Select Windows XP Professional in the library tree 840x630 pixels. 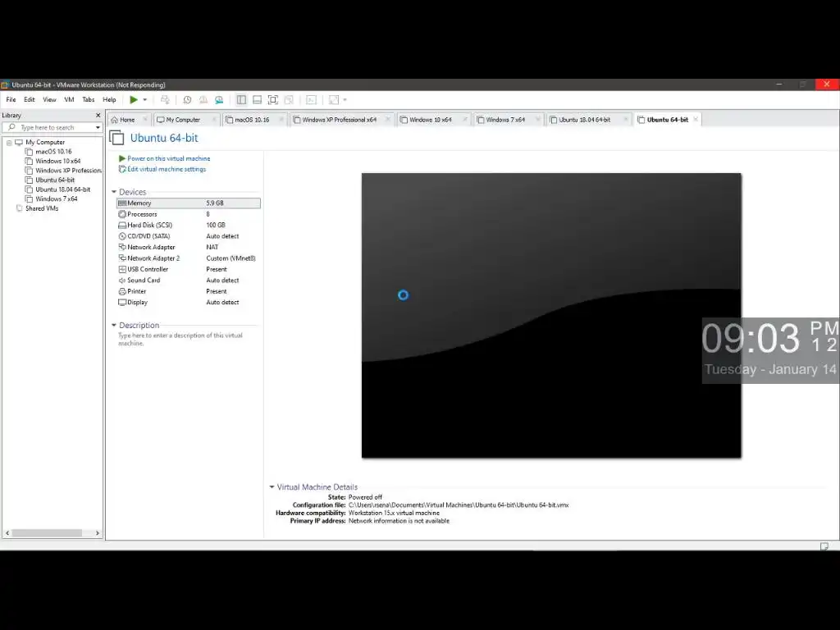click(68, 171)
